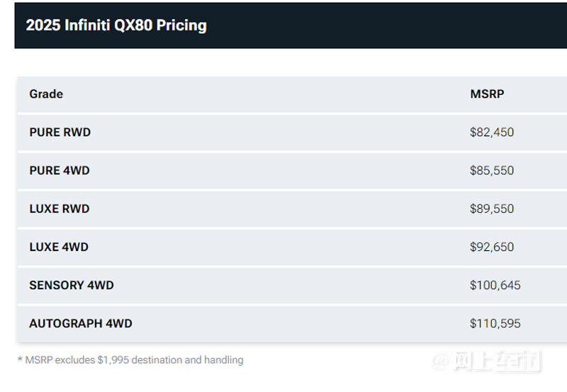Click the $82,450 price cell
Screen dimensions: 567x392
(491, 133)
